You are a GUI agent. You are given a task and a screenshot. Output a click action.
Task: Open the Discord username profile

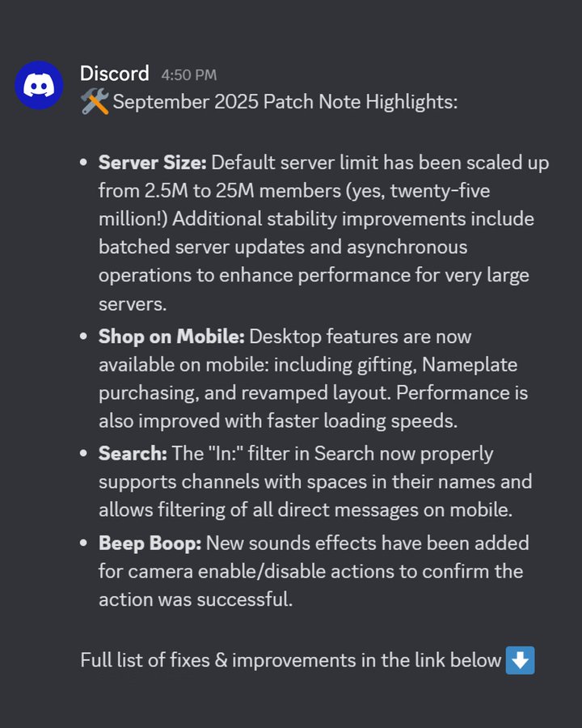(114, 74)
